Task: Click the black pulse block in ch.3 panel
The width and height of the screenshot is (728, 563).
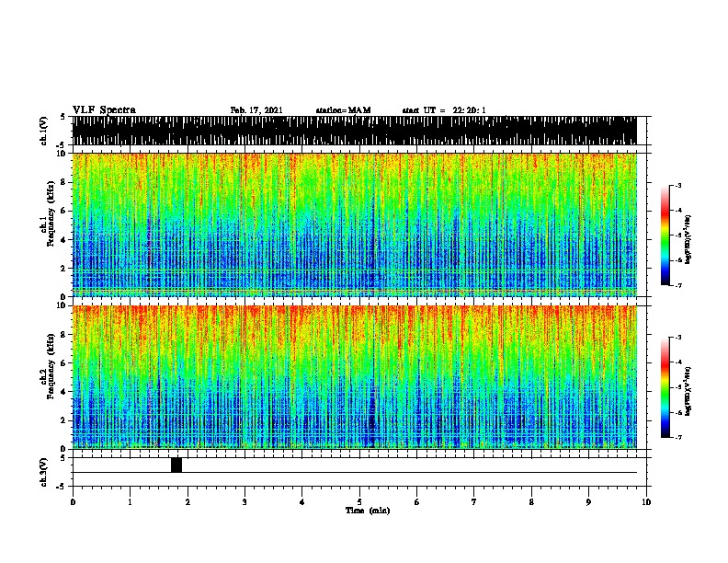Action: click(176, 465)
